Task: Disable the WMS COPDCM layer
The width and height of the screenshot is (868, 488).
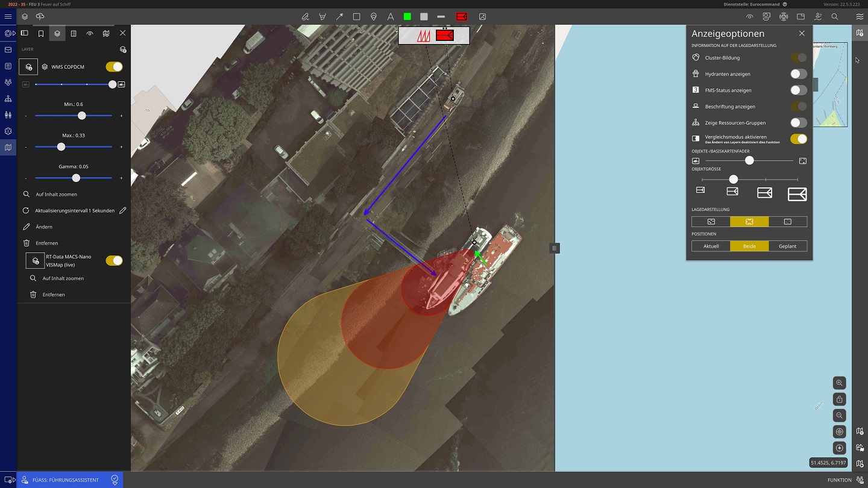Action: tap(114, 67)
